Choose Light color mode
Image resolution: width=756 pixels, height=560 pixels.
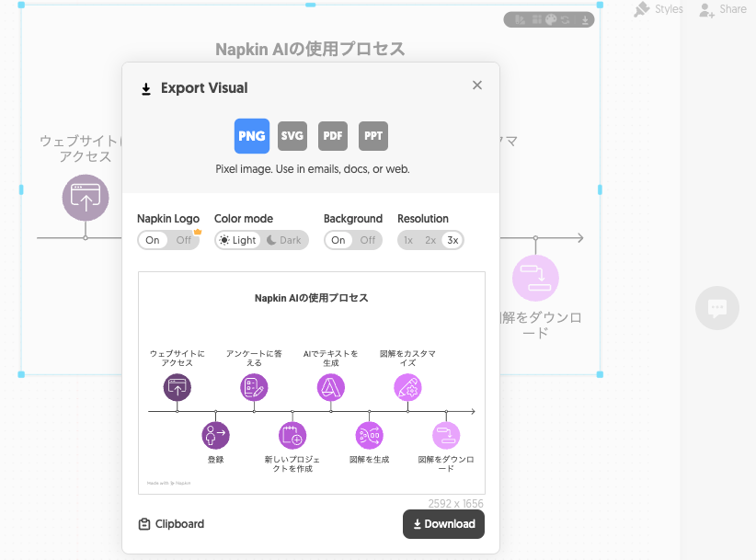click(237, 240)
